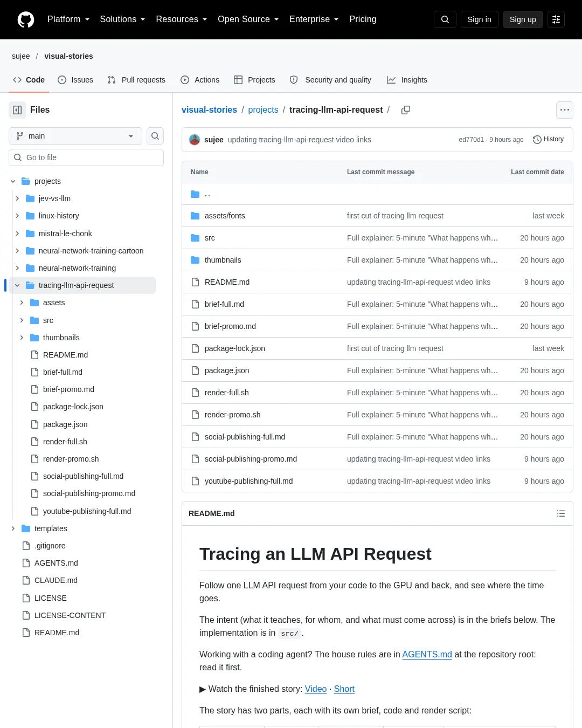Image resolution: width=582 pixels, height=728 pixels.
Task: Click the open folder icon of tracing-llm-api-request
Action: tap(30, 285)
